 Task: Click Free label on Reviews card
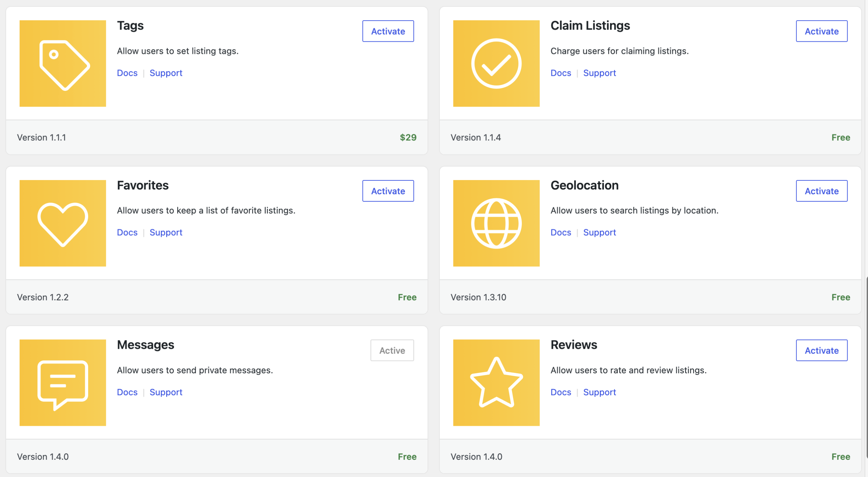pyautogui.click(x=841, y=457)
